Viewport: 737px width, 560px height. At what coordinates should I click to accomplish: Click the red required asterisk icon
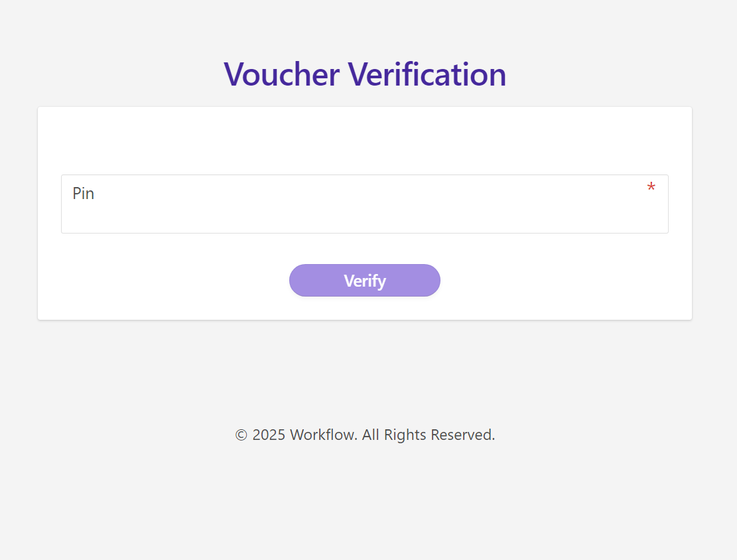[651, 188]
